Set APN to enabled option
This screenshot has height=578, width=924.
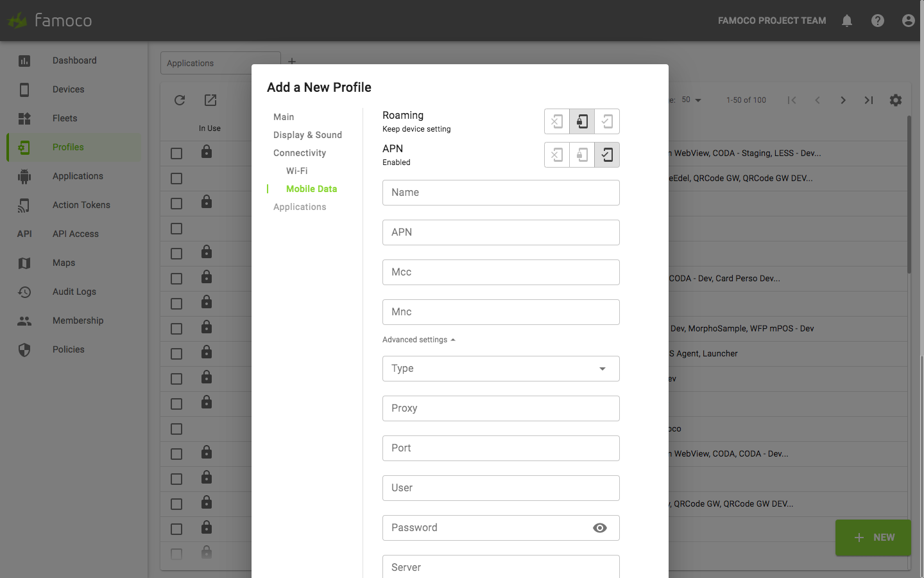pyautogui.click(x=607, y=155)
